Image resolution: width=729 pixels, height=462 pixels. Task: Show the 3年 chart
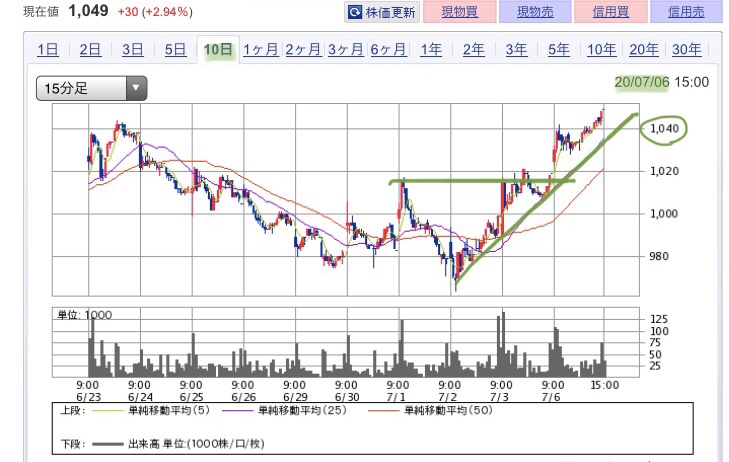coord(516,49)
